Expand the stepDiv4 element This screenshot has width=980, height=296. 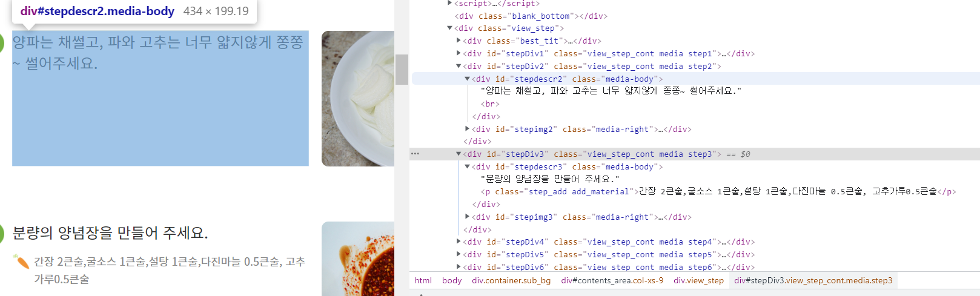click(459, 242)
